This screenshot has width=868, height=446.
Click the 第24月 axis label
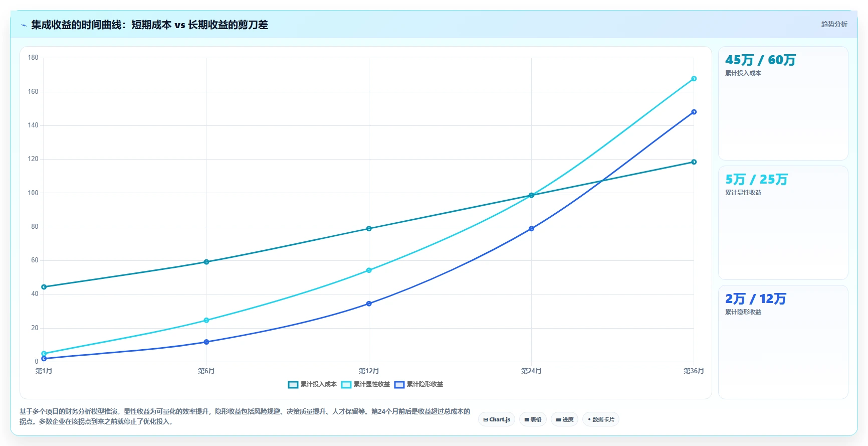pyautogui.click(x=531, y=371)
